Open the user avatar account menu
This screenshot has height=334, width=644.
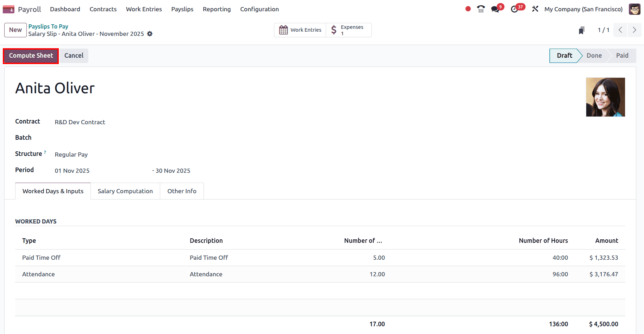pyautogui.click(x=634, y=9)
